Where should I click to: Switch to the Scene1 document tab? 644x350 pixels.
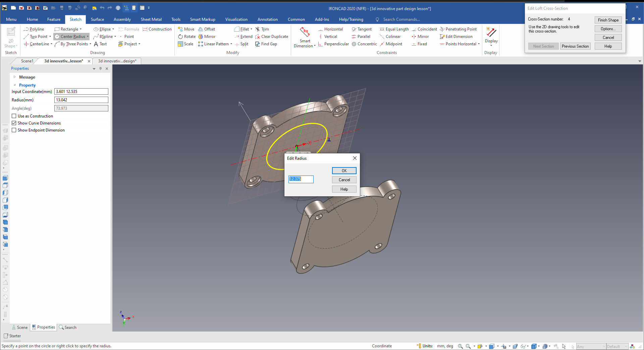tap(27, 61)
